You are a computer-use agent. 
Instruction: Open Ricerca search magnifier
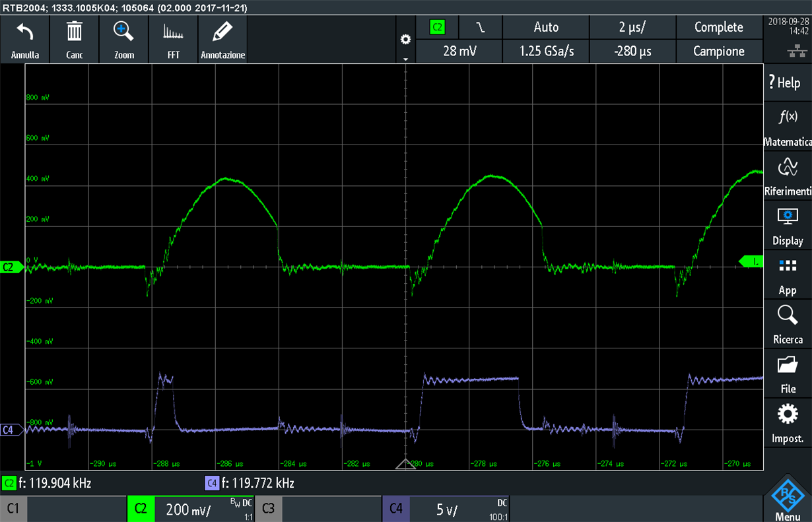[x=788, y=315]
